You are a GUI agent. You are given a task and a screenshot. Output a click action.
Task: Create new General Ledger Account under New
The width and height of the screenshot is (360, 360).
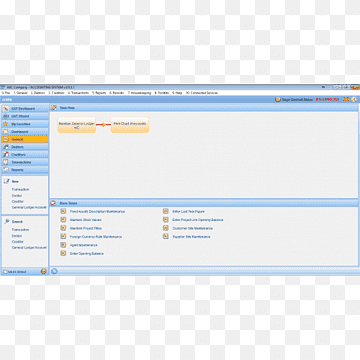(29, 207)
